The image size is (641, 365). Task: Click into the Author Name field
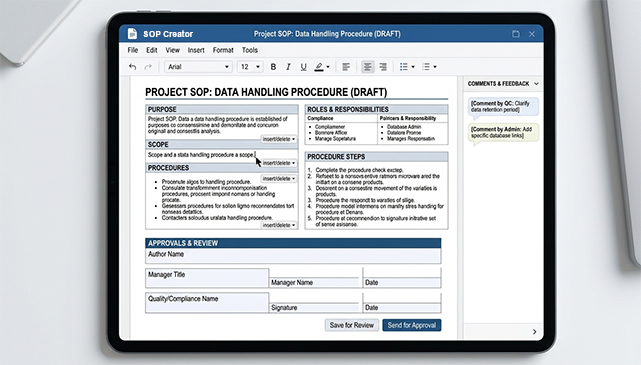point(293,256)
